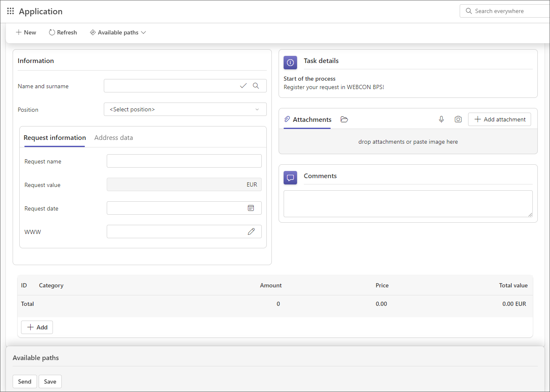
Task: Click the WWW input field
Action: pos(184,232)
